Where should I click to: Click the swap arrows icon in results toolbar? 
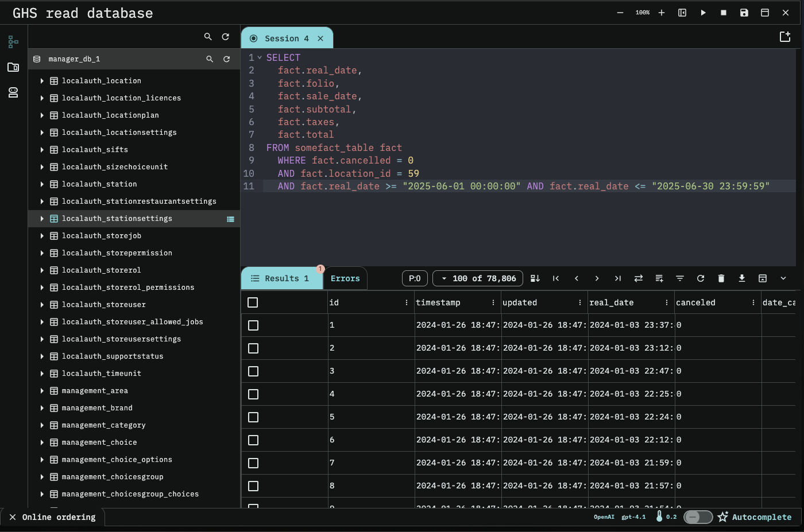tap(639, 278)
